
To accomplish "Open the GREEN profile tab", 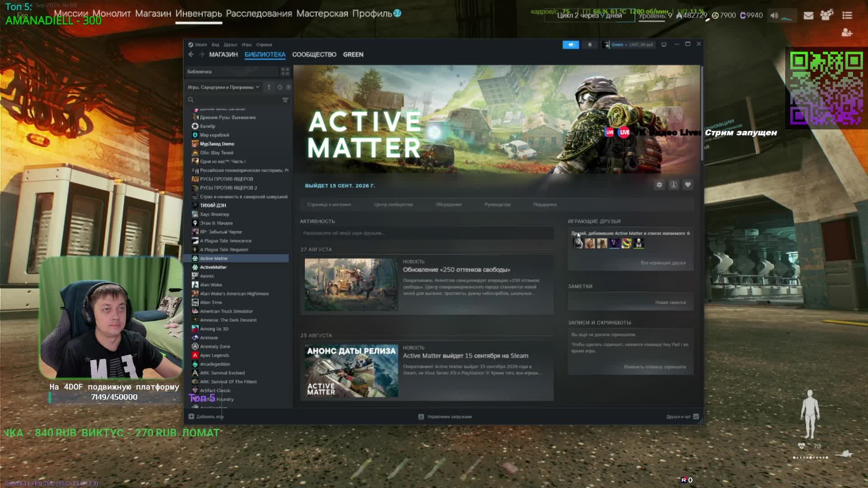I will (353, 55).
